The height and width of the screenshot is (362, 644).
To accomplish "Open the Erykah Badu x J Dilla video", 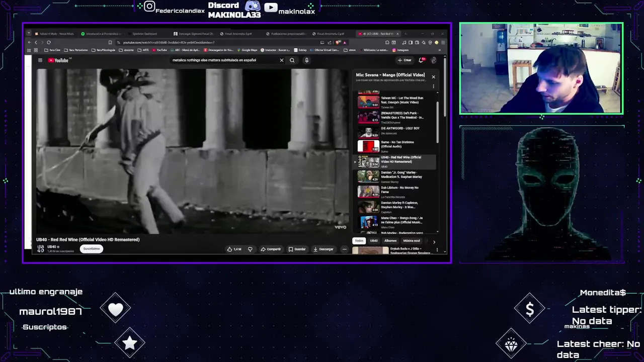I will click(395, 250).
